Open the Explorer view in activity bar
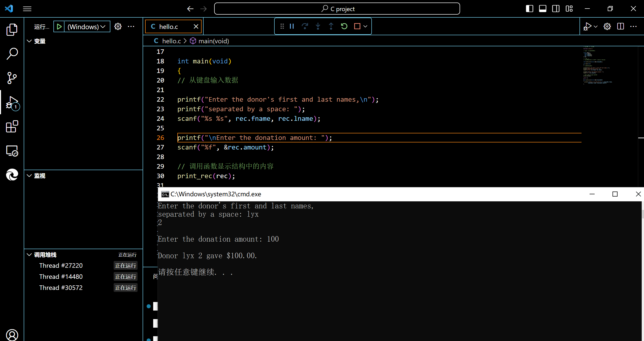Image resolution: width=644 pixels, height=341 pixels. pyautogui.click(x=12, y=30)
